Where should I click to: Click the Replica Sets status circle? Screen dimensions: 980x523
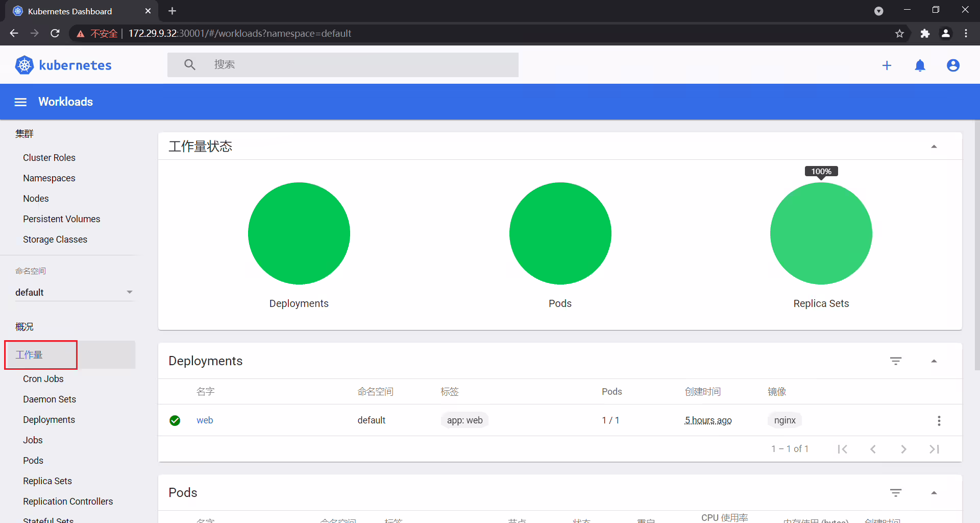click(821, 233)
